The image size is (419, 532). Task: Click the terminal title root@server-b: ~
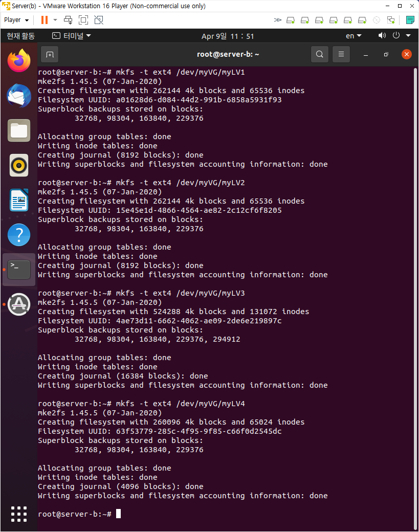pos(228,54)
